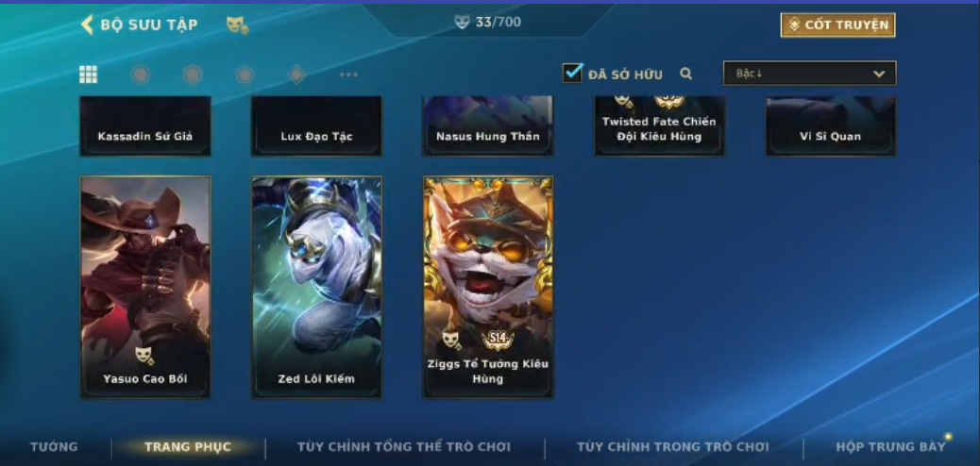Open the three-dots more filters menu

[348, 75]
